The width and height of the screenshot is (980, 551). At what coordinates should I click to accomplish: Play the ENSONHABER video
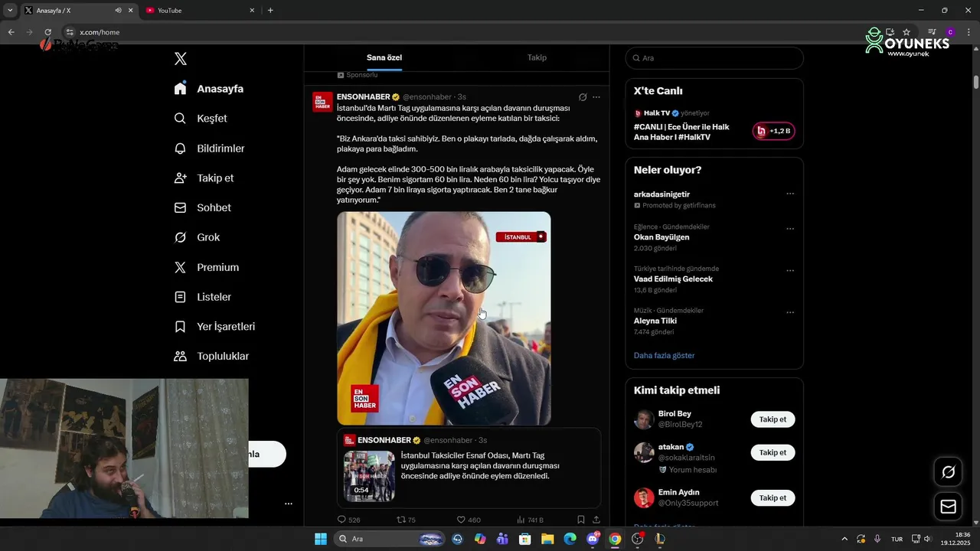click(444, 318)
